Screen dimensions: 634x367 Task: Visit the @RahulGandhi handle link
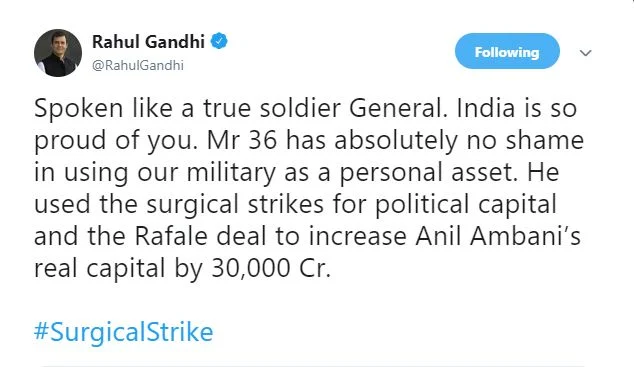tap(138, 65)
